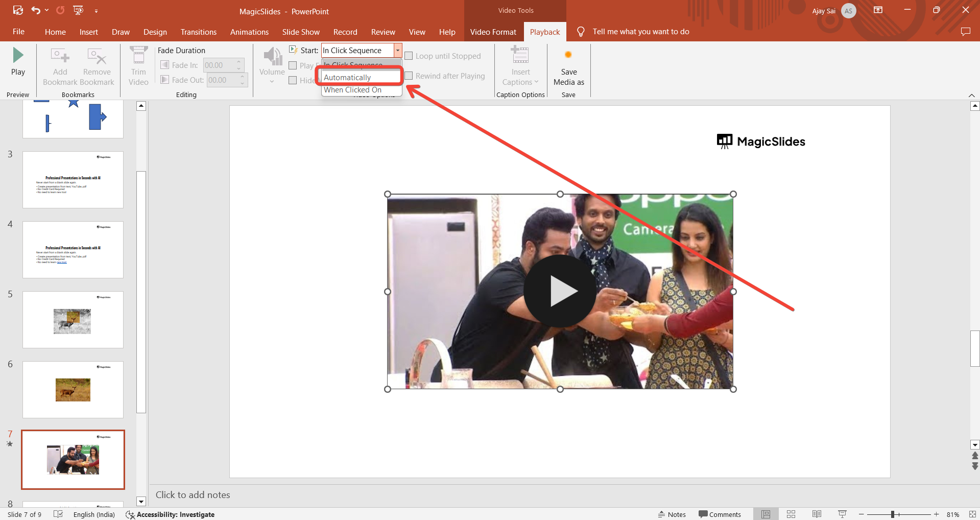Click Save Media as icon

click(x=568, y=55)
